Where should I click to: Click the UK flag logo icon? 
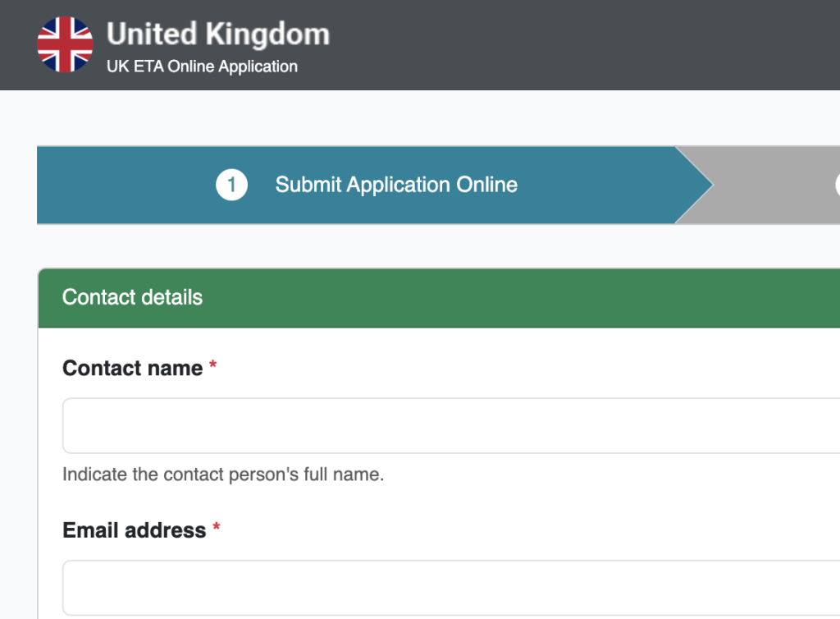pyautogui.click(x=65, y=44)
